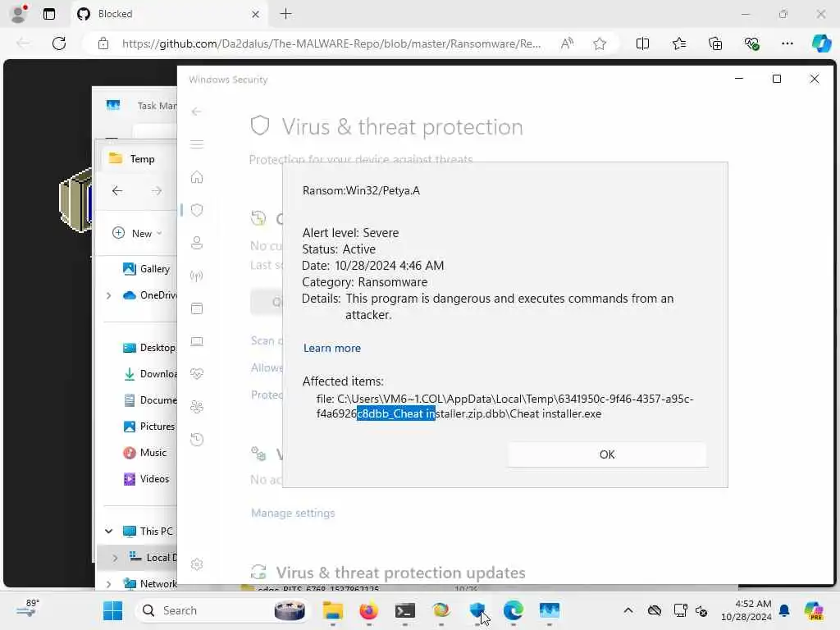Open the Learn more link
The width and height of the screenshot is (840, 630).
point(331,348)
